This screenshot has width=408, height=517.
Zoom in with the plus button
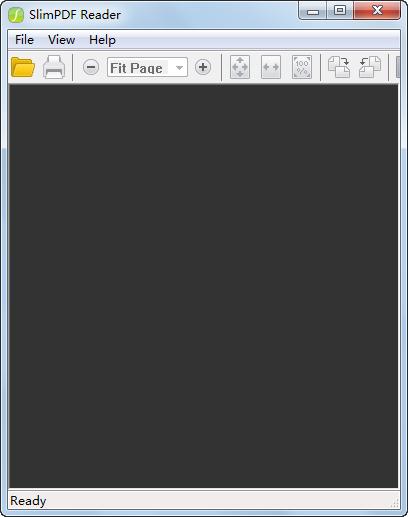[203, 67]
